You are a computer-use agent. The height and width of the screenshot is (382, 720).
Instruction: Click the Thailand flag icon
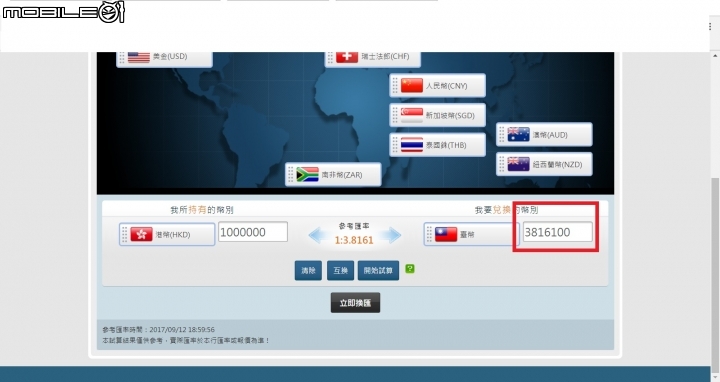(411, 145)
